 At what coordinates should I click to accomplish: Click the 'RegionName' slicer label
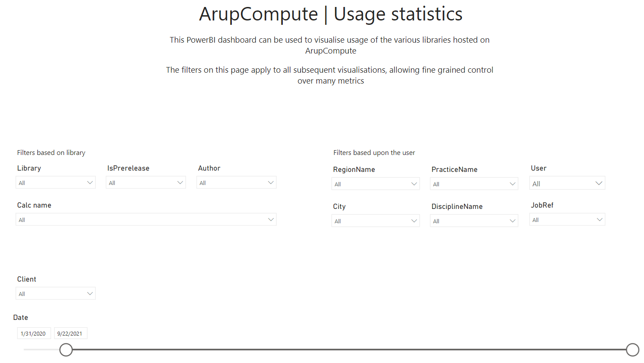pyautogui.click(x=354, y=169)
